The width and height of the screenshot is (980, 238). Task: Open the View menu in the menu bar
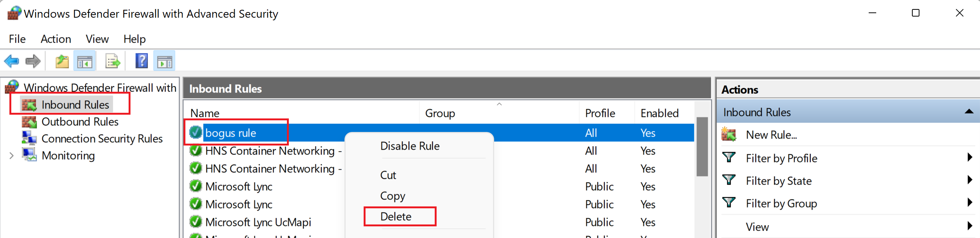click(97, 39)
